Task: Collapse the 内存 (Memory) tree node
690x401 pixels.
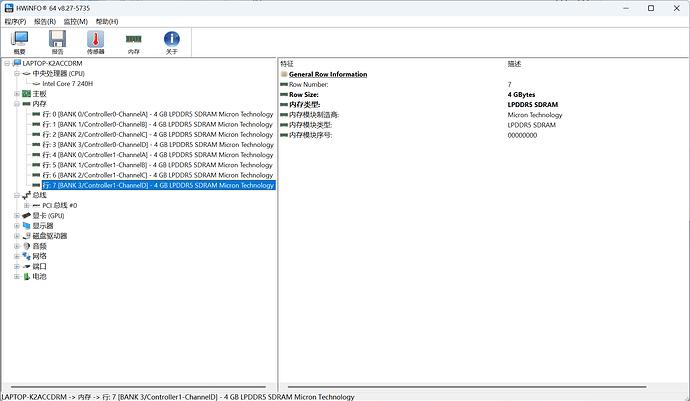Action: click(17, 104)
